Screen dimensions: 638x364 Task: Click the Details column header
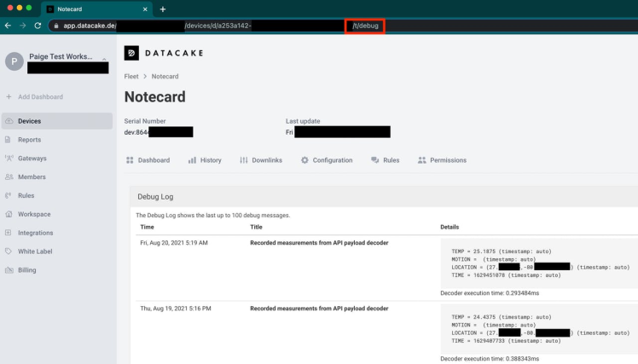coord(449,227)
